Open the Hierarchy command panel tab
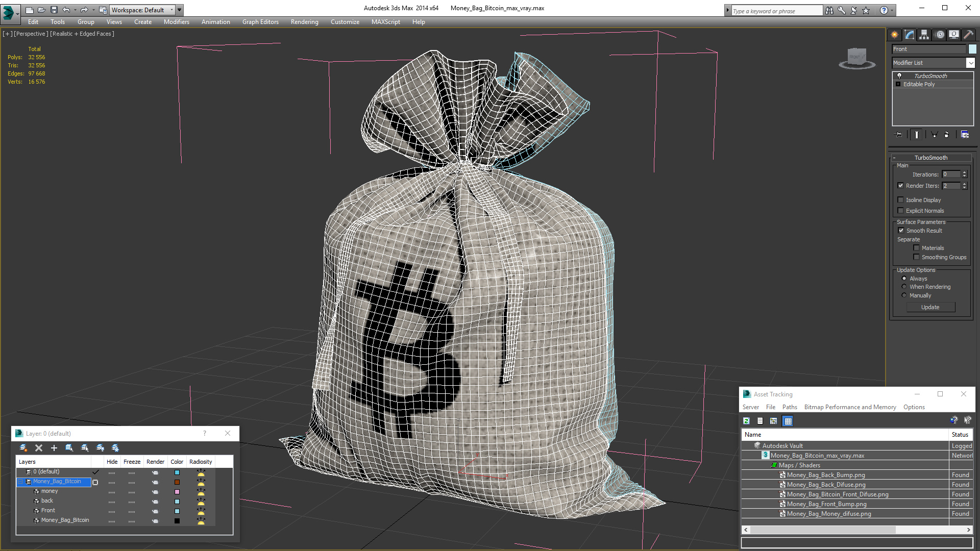The width and height of the screenshot is (980, 551). click(924, 35)
